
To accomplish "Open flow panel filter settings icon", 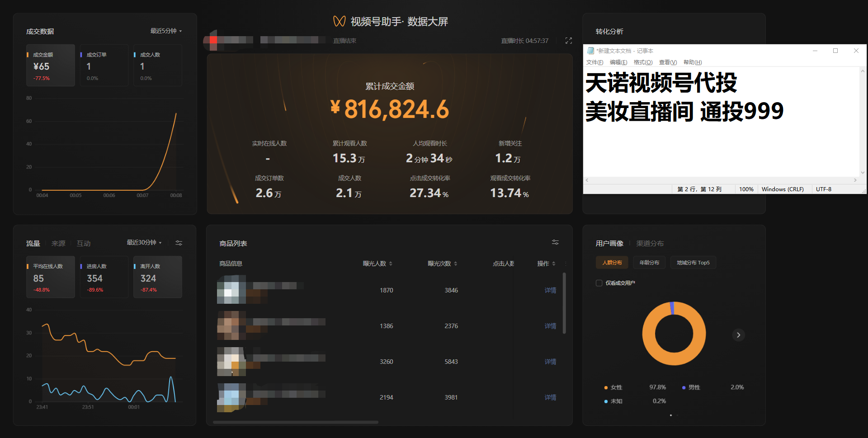I will [179, 243].
